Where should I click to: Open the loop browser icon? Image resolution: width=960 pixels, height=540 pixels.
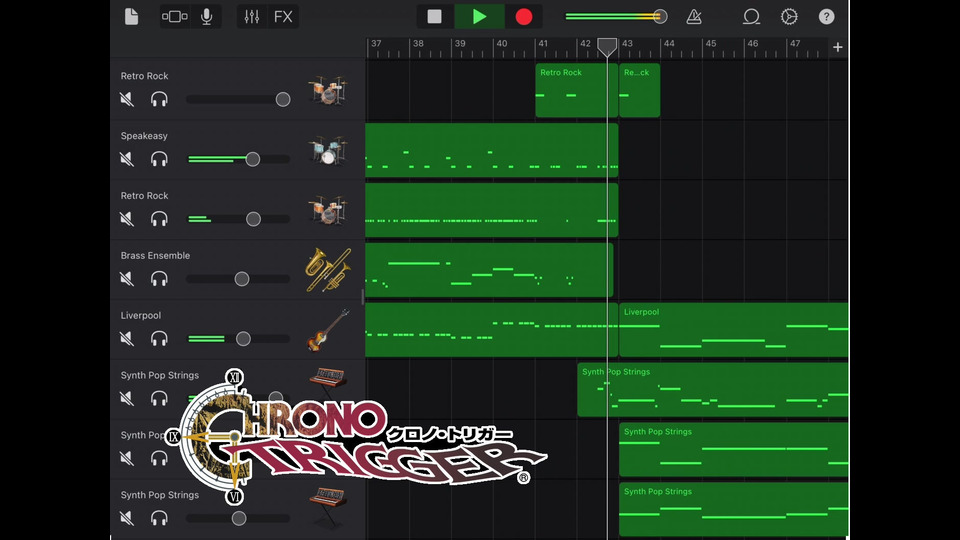coord(751,17)
